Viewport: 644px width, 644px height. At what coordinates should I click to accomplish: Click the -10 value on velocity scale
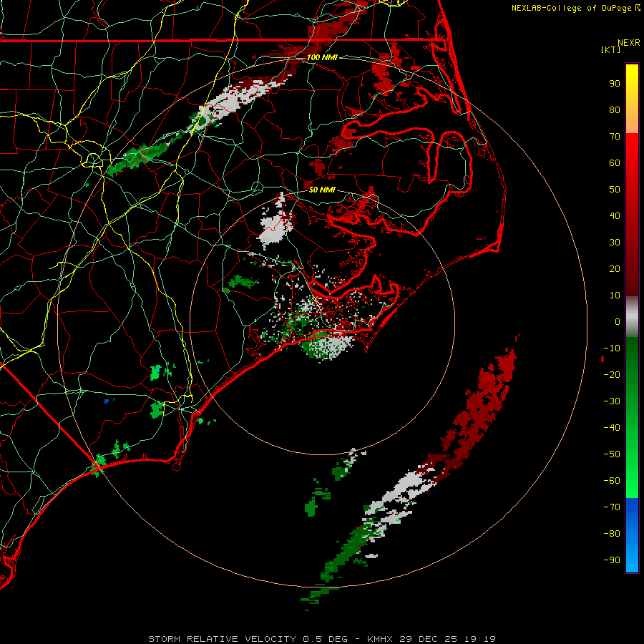[x=612, y=348]
